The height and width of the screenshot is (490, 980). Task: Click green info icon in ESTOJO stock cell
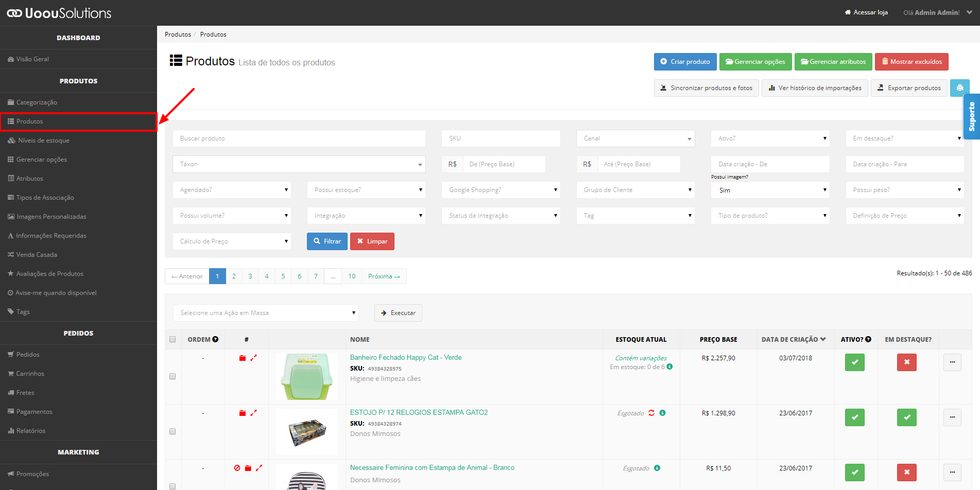tap(662, 413)
